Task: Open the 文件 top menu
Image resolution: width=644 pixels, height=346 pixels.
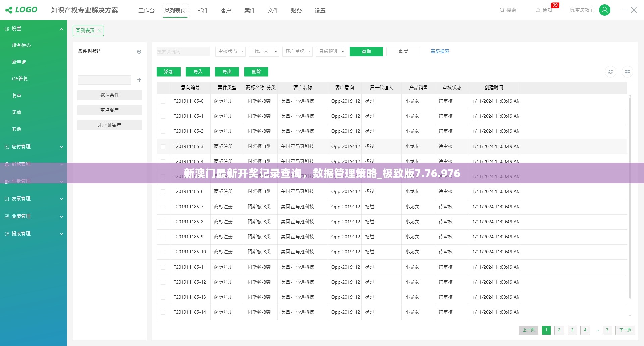Action: pos(273,10)
